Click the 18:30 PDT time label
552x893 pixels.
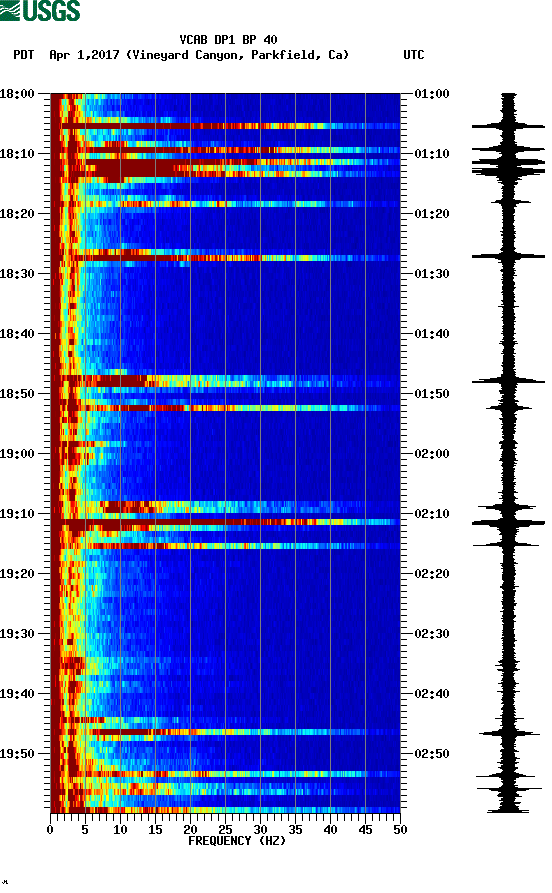(17, 273)
